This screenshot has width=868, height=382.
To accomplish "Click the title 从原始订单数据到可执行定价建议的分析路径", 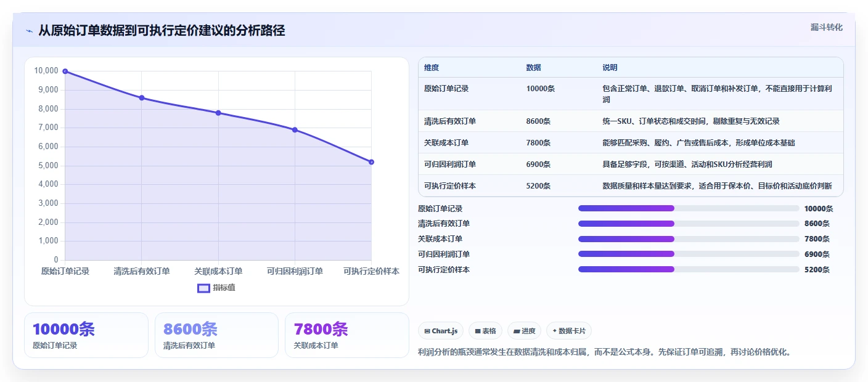I will (162, 31).
